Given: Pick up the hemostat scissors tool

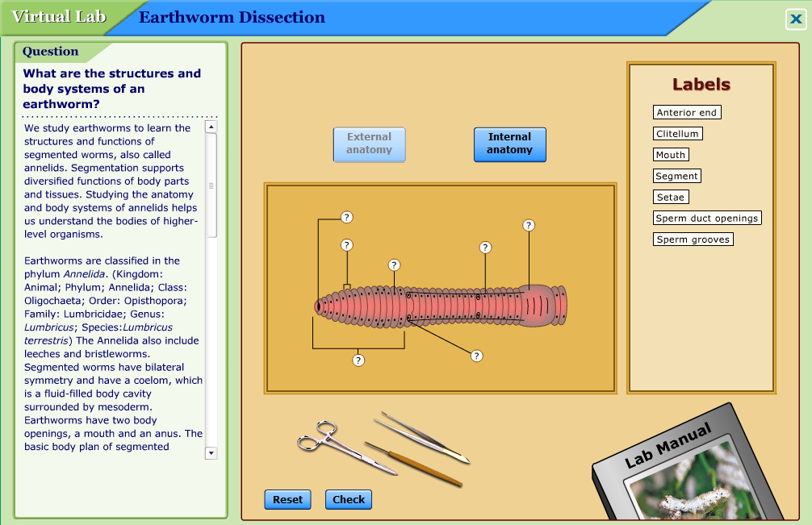Looking at the screenshot, I should (346, 448).
